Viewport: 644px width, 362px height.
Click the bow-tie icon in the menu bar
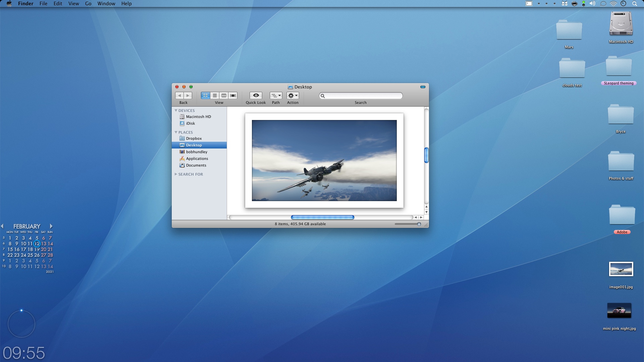565,4
